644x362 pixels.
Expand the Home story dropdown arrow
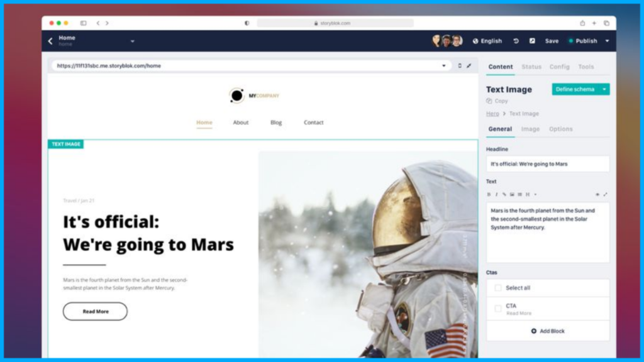pyautogui.click(x=133, y=41)
